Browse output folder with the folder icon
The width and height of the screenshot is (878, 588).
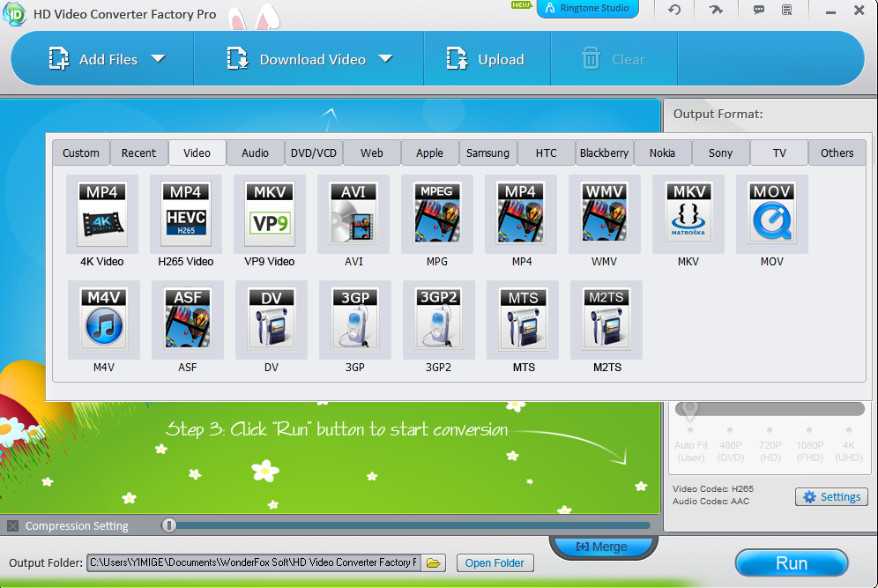click(434, 562)
